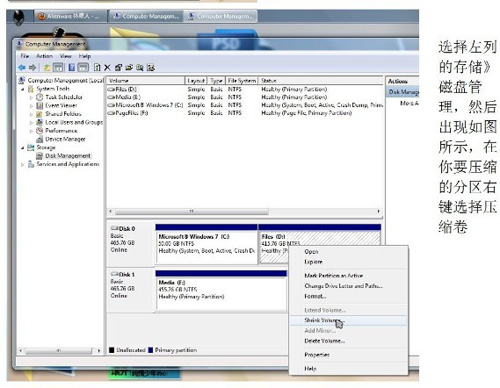
Task: Click the Up one level folder icon
Action: pyautogui.click(x=47, y=68)
